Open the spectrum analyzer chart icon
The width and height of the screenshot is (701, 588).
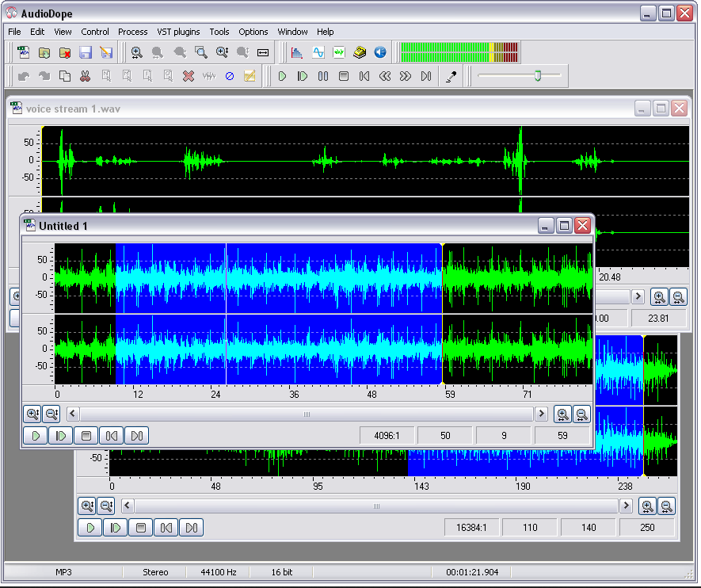(297, 52)
